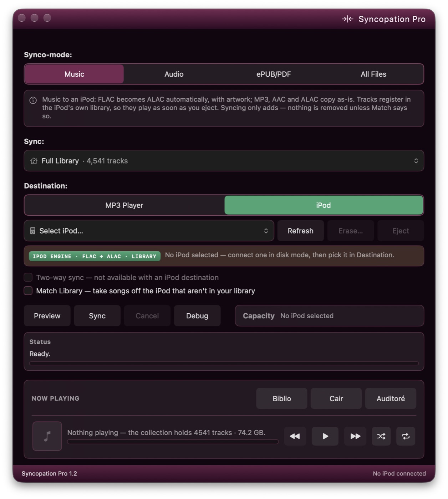The width and height of the screenshot is (448, 499).
Task: Switch to the Audio sync mode tab
Action: (174, 74)
